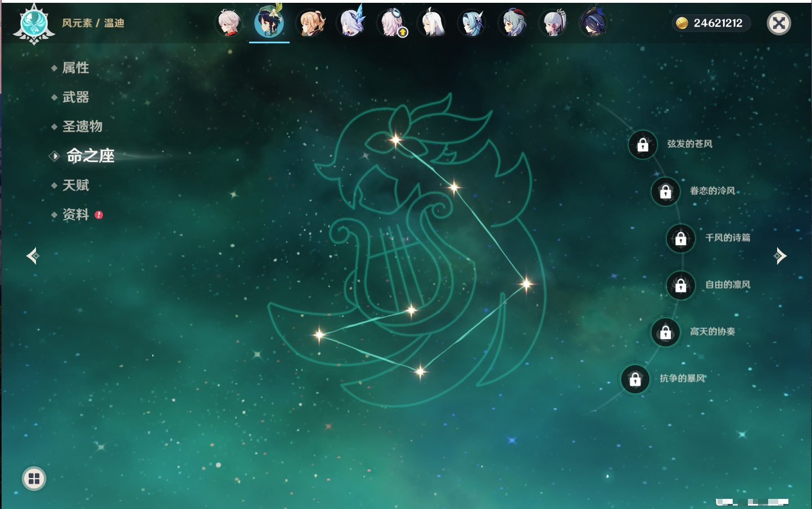The image size is (812, 509).
Task: View locked constellation 自由的凛风
Action: coord(680,286)
